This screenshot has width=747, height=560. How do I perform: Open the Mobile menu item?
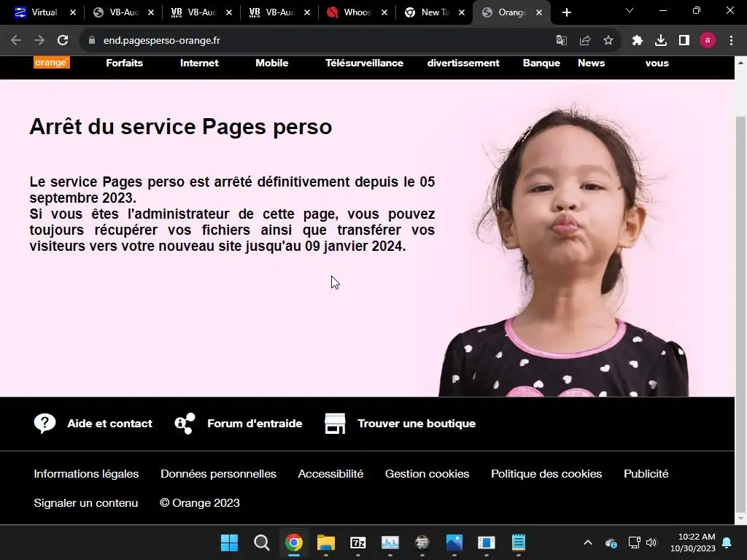point(271,63)
